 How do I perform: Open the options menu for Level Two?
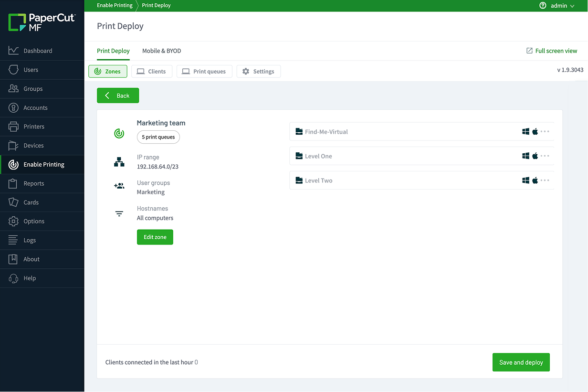546,180
